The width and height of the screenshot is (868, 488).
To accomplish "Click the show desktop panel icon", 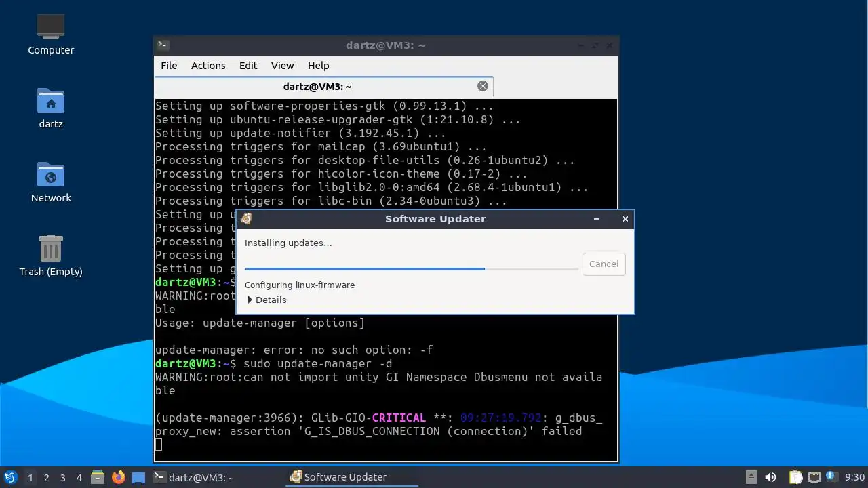I will (x=138, y=478).
